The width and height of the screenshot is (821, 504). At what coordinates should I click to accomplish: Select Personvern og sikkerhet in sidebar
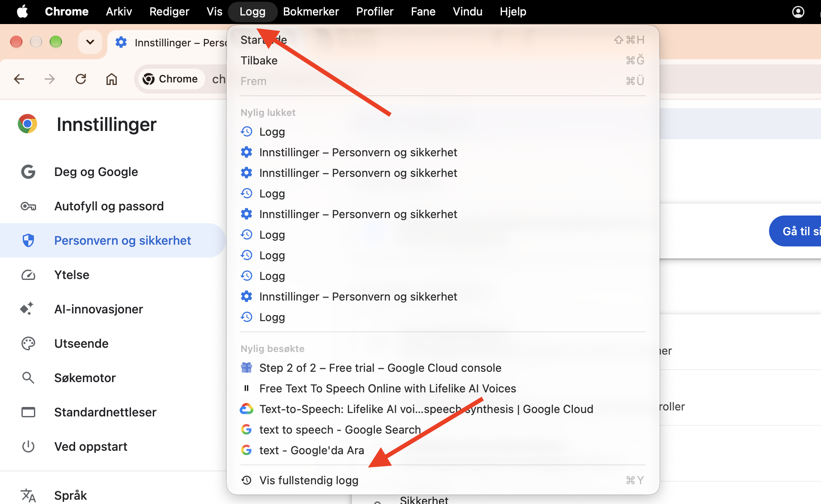113,240
